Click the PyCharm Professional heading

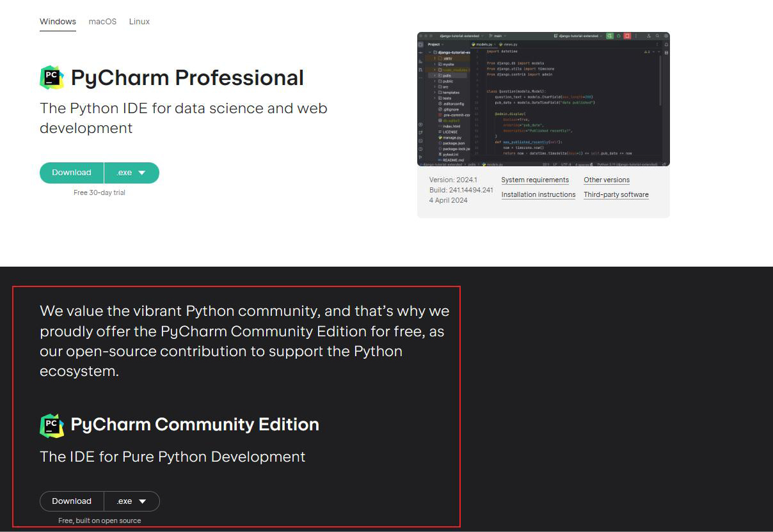tap(187, 77)
